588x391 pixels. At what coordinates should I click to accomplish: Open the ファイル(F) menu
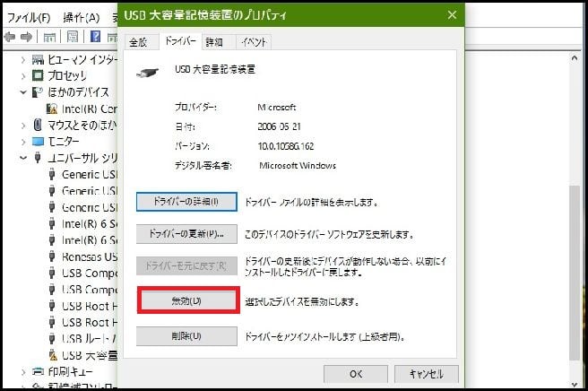(29, 18)
